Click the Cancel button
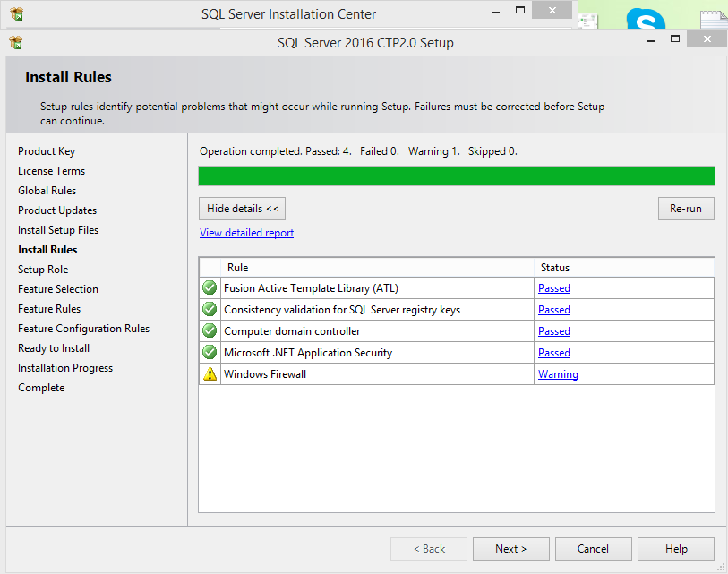 (x=593, y=549)
